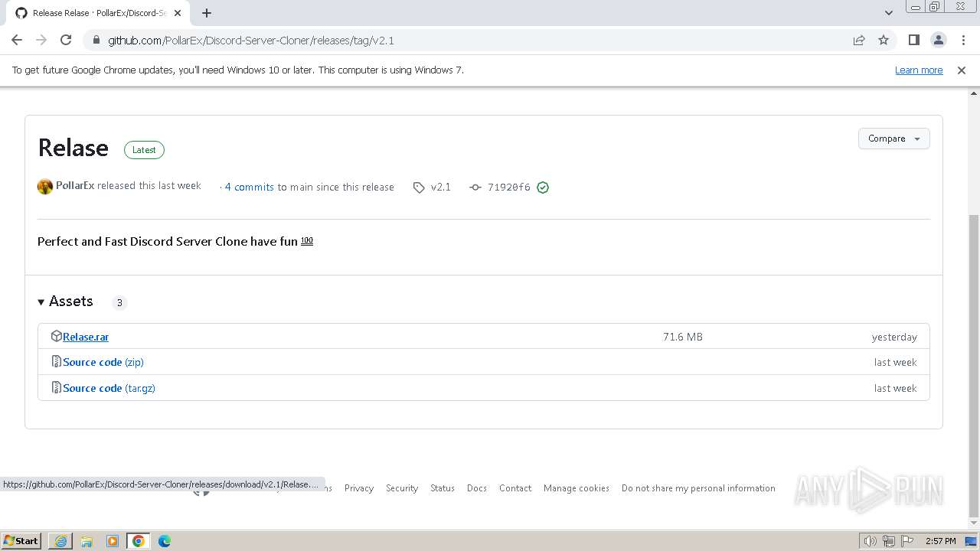Click the 71.6 MB file size text
Viewport: 980px width, 551px height.
683,337
